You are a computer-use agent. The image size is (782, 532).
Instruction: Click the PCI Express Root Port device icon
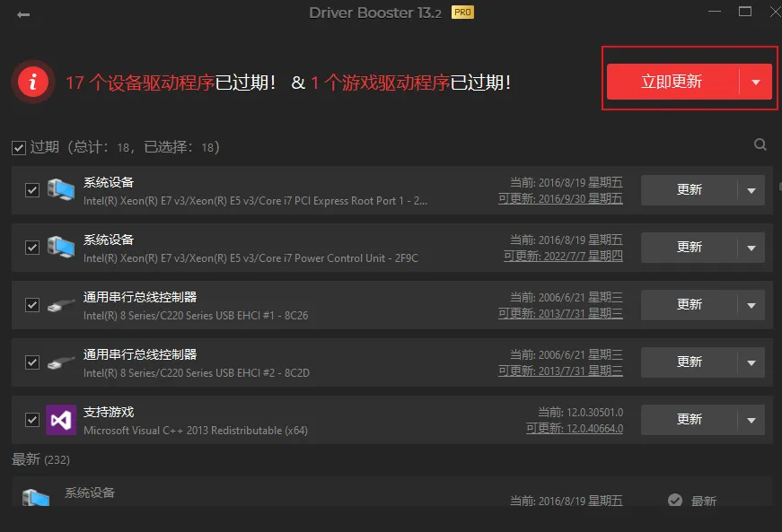[x=61, y=190]
